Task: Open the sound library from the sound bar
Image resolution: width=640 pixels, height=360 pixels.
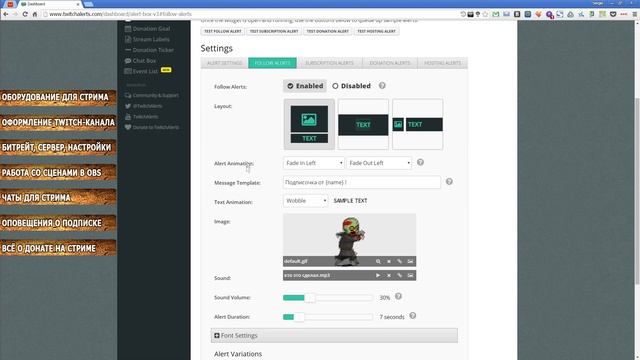Action: [410, 276]
